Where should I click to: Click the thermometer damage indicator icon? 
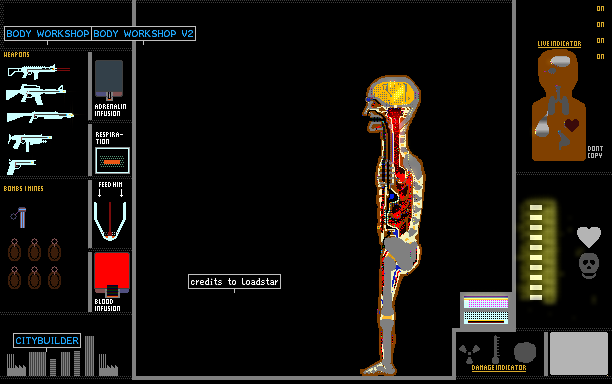tap(496, 349)
